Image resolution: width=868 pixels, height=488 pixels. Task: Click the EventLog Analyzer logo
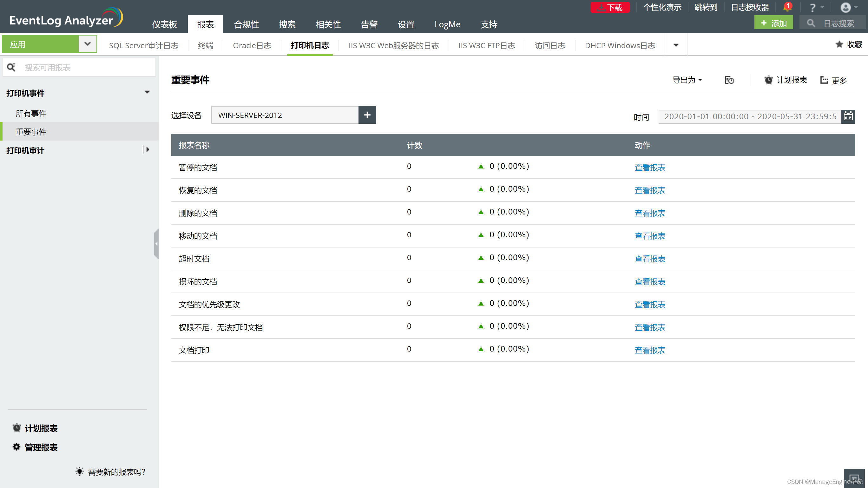coord(66,18)
